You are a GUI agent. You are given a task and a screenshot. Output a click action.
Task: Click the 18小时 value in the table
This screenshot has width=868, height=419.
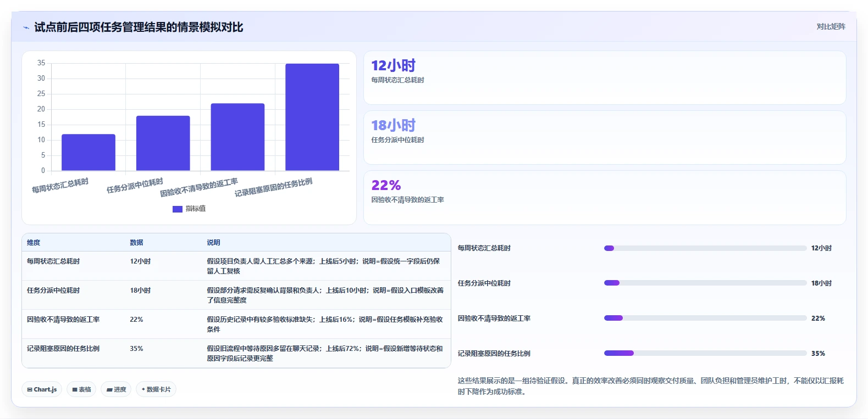tap(140, 290)
